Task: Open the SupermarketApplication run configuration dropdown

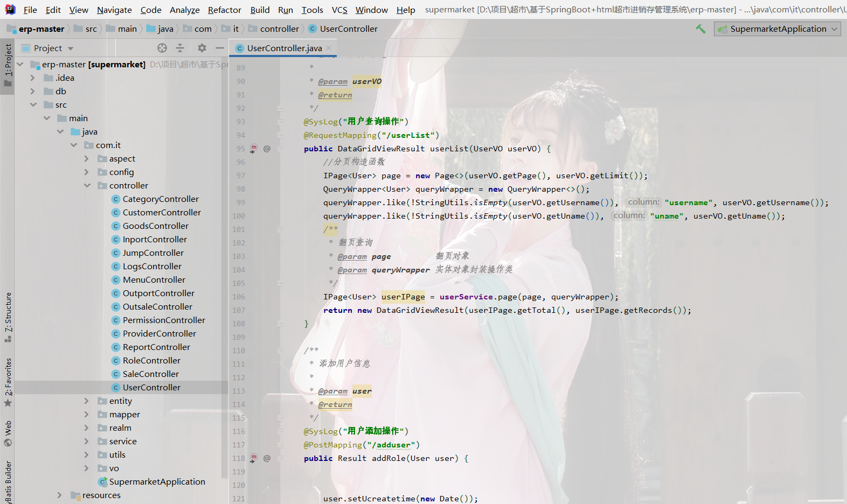Action: coord(777,29)
